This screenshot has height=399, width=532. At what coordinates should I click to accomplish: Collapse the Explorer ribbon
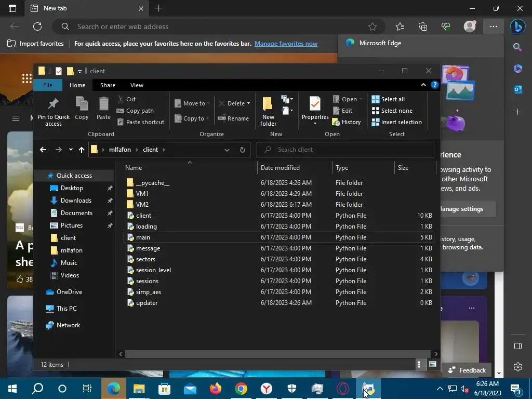click(x=423, y=85)
